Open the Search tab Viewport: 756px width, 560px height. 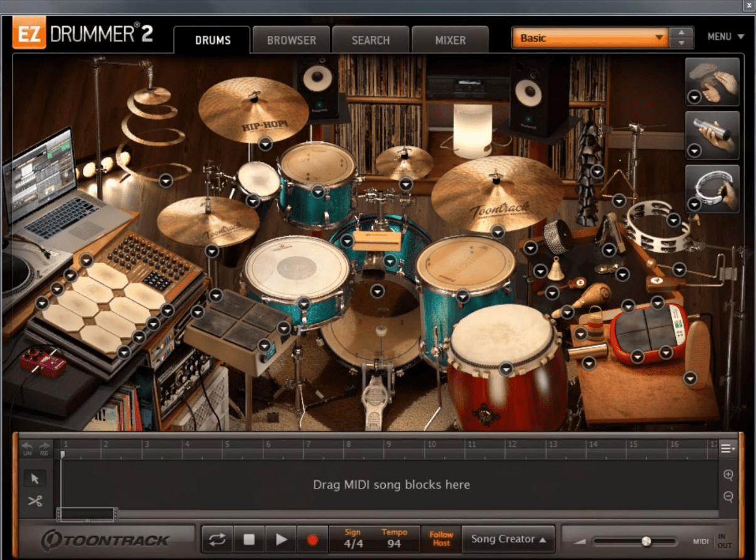(x=371, y=40)
